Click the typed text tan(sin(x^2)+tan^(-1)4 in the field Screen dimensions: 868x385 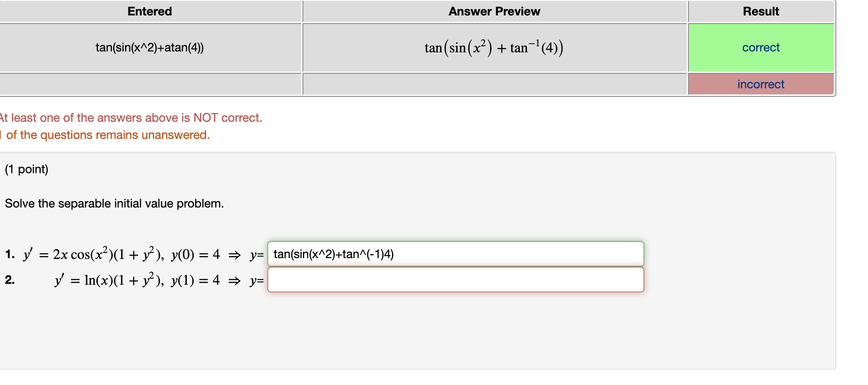tap(333, 254)
